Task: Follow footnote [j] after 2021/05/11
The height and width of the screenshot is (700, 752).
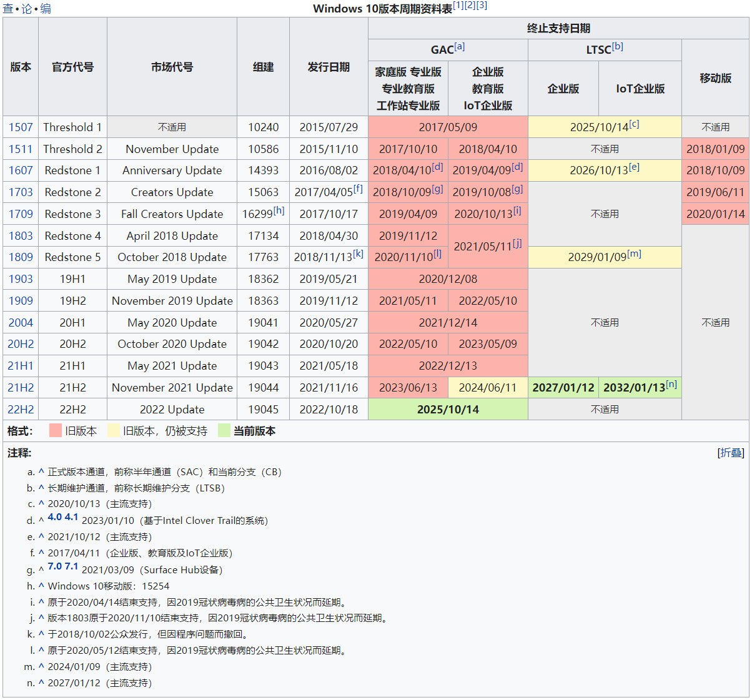Action: tap(517, 243)
